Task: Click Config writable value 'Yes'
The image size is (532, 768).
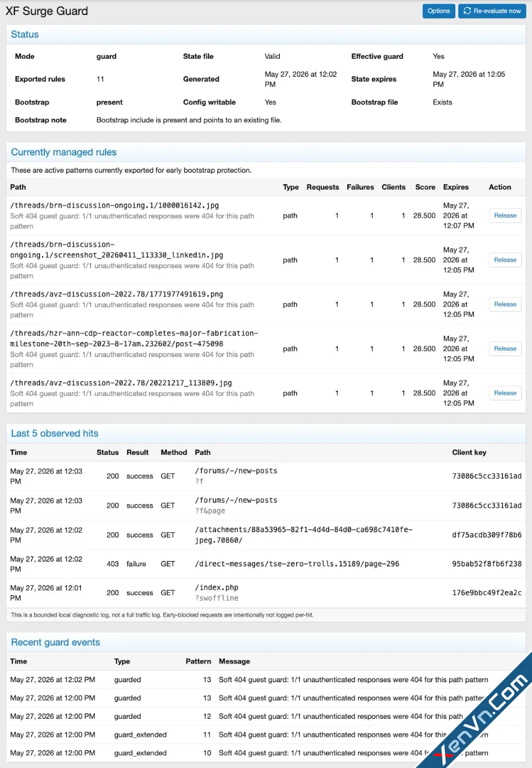Action: tap(270, 102)
